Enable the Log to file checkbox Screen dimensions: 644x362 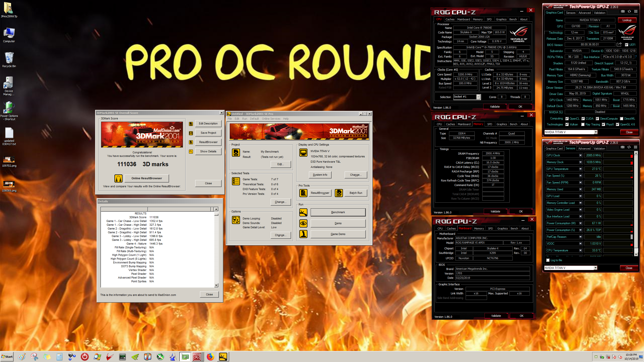(x=548, y=260)
